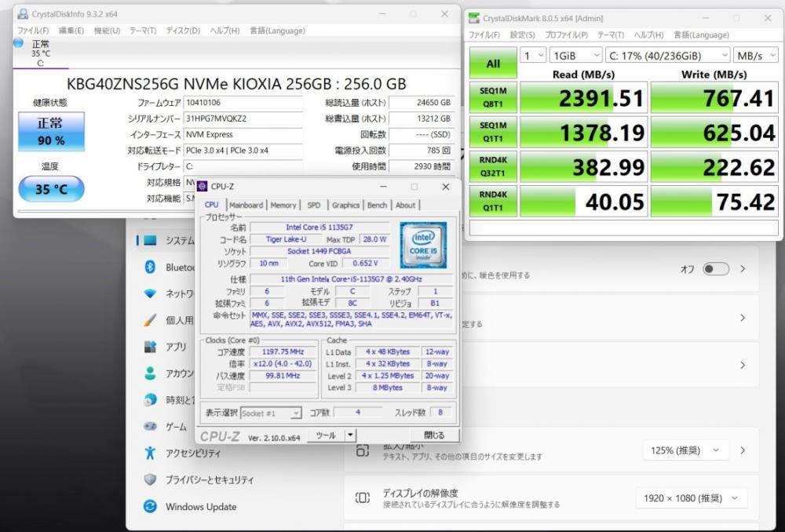The image size is (785, 532).
Task: Open the ネットワーク Wi-Fi icon in Settings sidebar
Action: point(150,293)
